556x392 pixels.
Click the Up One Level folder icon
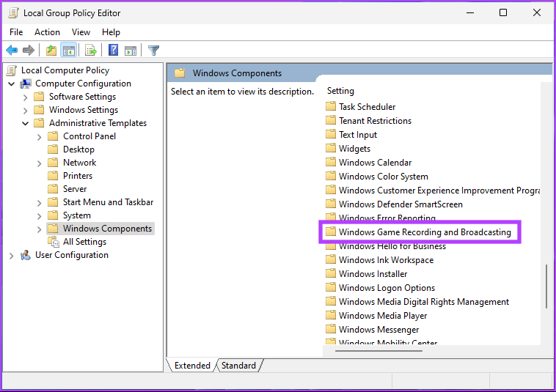click(x=51, y=51)
